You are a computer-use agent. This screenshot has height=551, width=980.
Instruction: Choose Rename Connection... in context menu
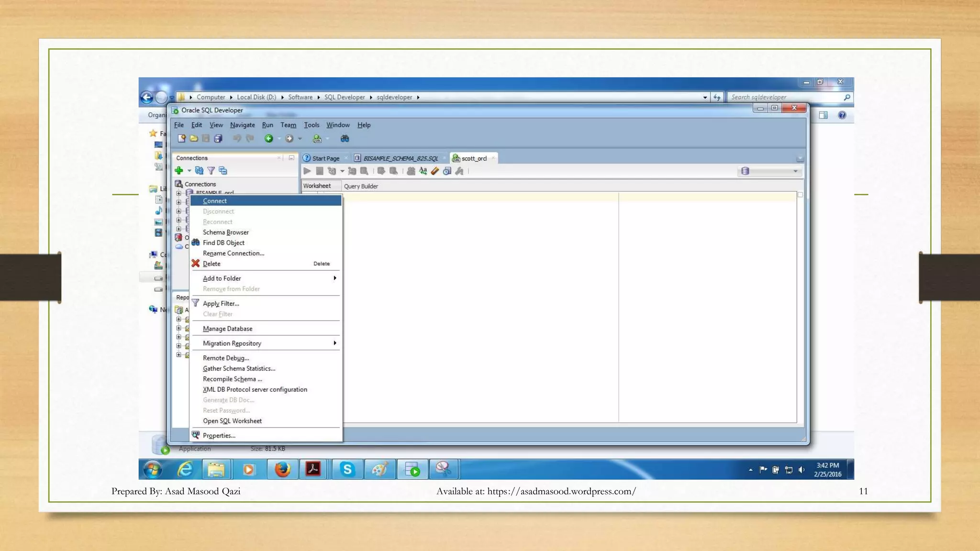click(266, 253)
